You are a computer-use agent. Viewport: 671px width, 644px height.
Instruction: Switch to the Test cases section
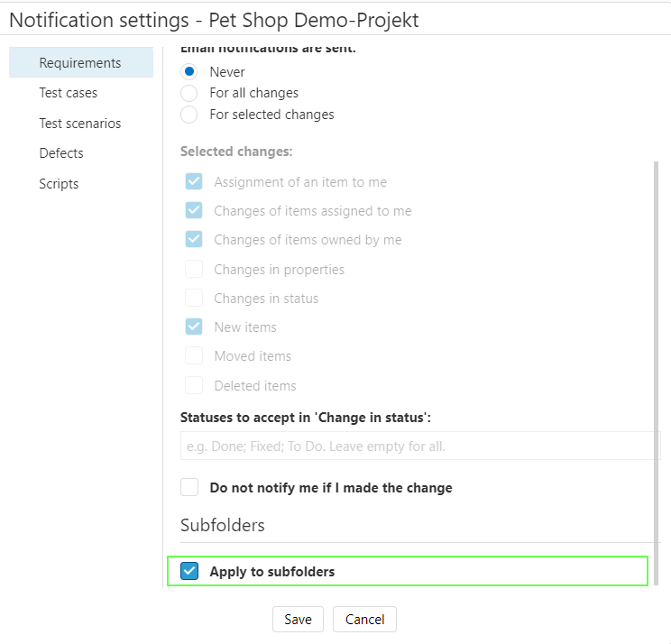pos(69,93)
